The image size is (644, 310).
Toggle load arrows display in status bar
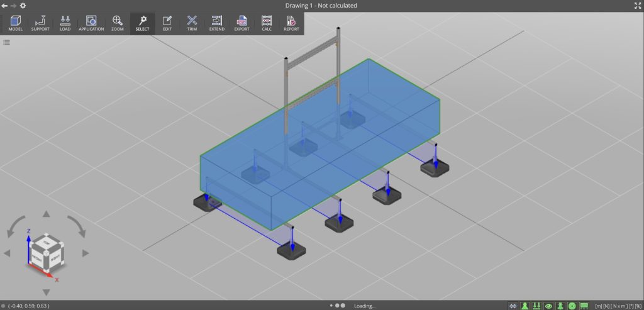[536, 306]
